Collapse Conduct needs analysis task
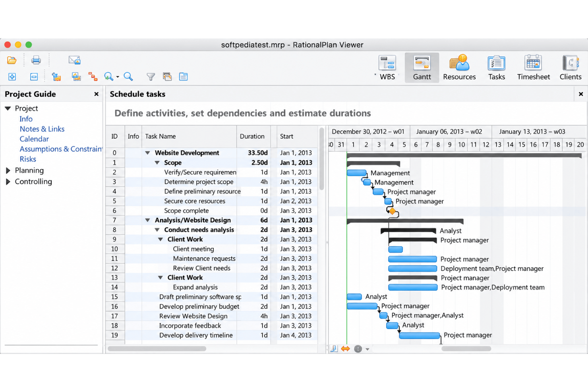 (x=157, y=230)
